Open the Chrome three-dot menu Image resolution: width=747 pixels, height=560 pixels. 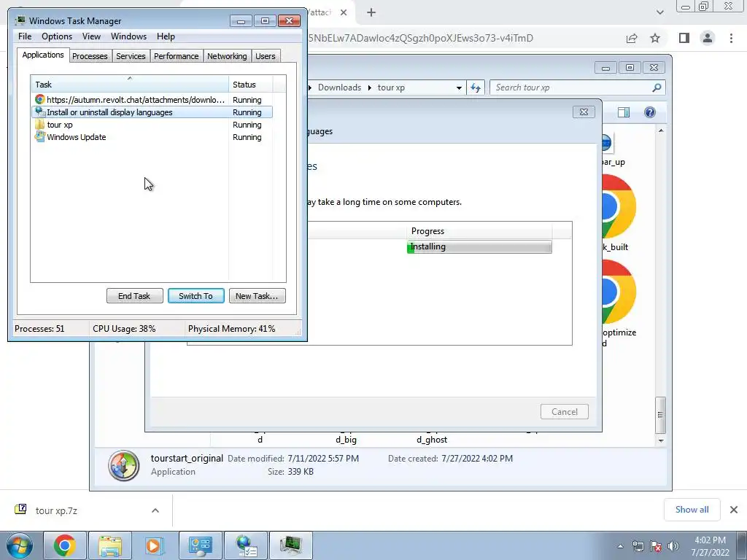click(x=731, y=38)
